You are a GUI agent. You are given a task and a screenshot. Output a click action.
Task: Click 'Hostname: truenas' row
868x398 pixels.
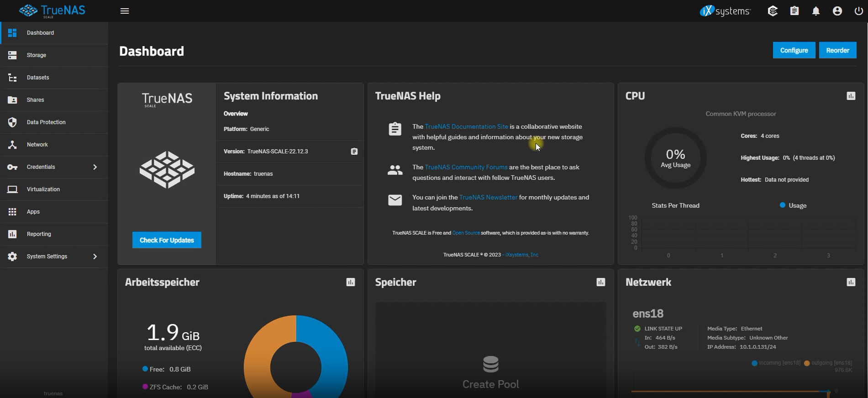[290, 174]
